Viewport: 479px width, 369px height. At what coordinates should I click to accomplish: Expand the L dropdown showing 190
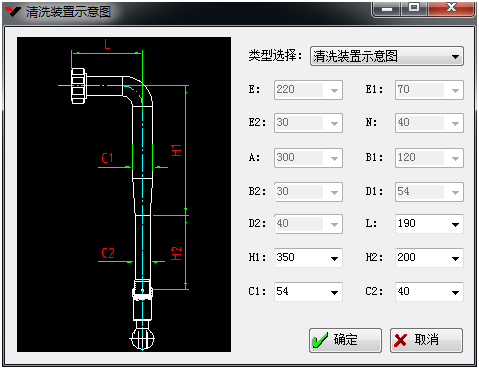[455, 224]
